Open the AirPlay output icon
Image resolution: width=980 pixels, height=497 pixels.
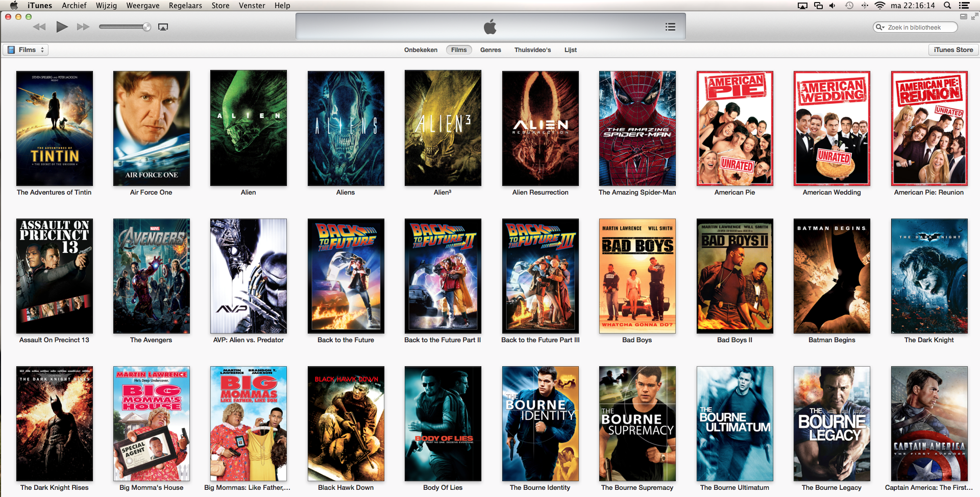163,27
